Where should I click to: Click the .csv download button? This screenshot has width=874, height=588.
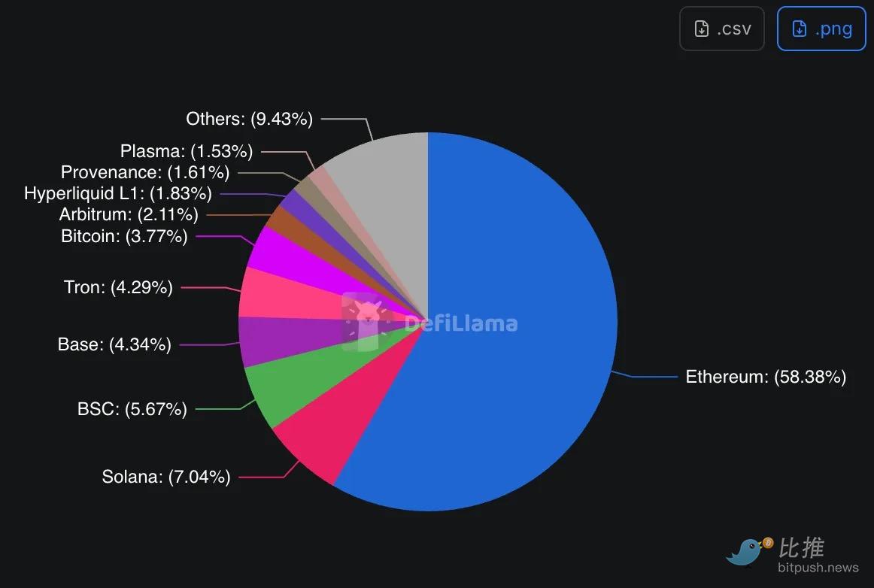click(721, 29)
